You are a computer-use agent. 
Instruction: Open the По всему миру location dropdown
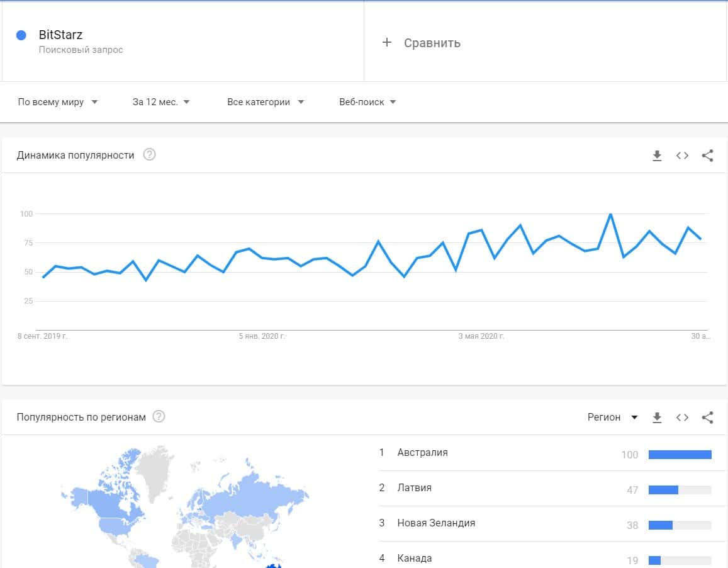58,102
